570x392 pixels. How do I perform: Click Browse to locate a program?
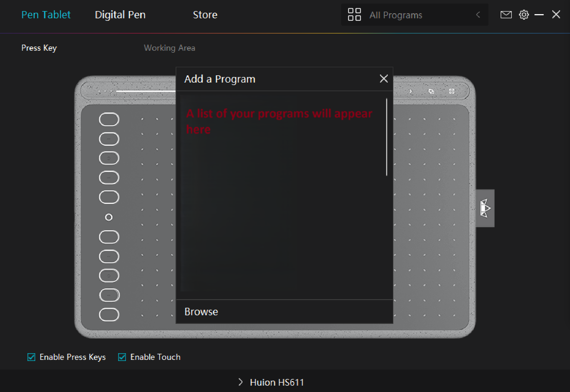point(201,312)
